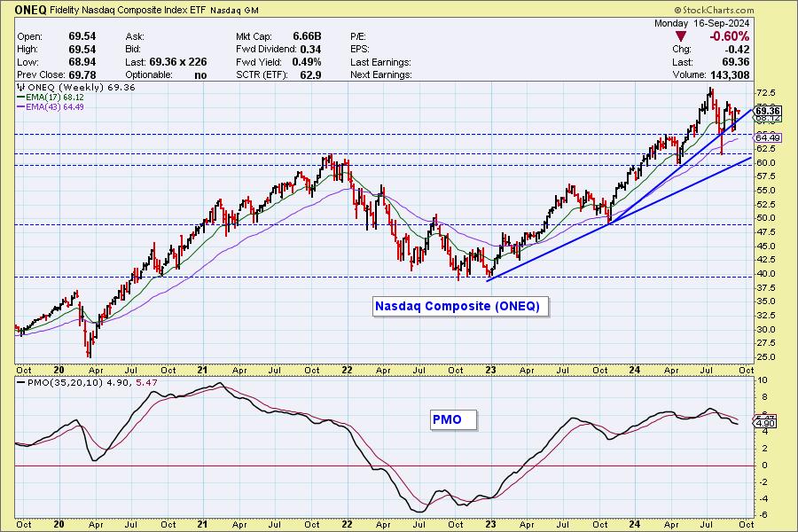Click the ONEQ ticker symbol in the header
Screen dimensions: 798x532
[30, 10]
